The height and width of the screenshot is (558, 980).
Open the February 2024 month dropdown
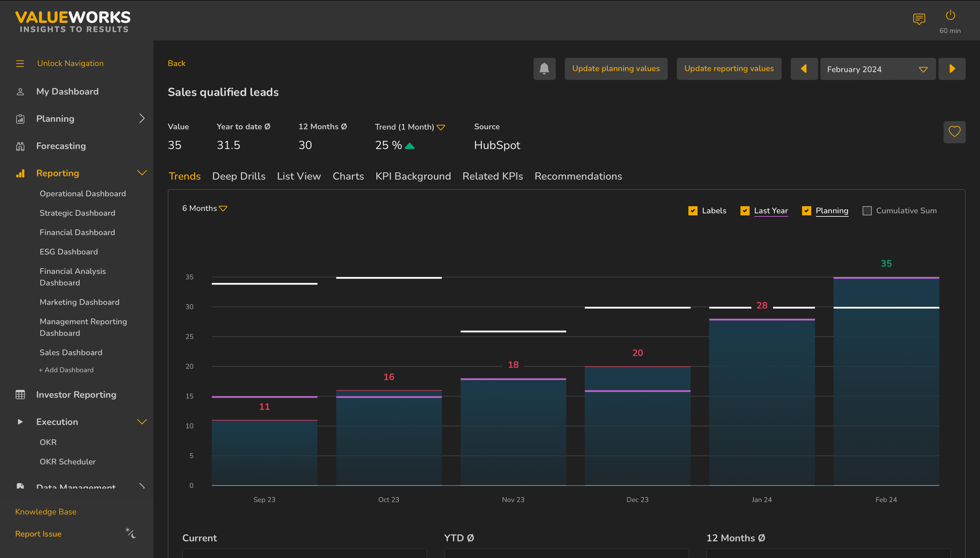877,69
